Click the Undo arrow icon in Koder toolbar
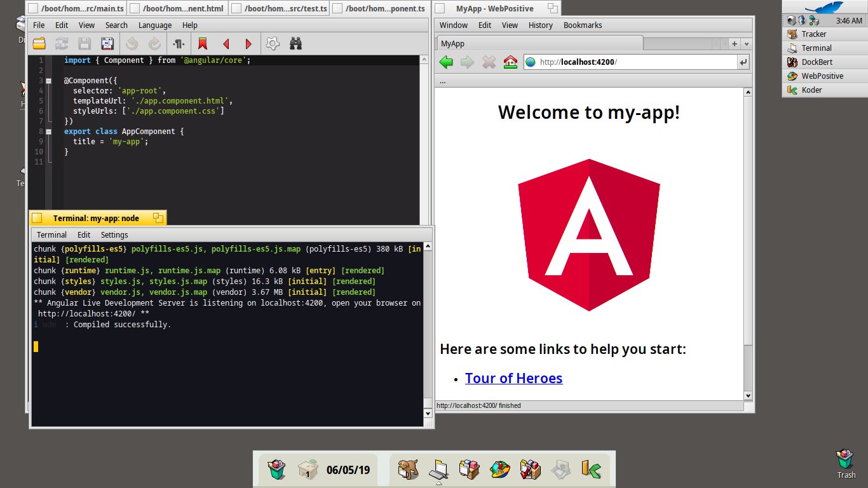 click(x=132, y=44)
